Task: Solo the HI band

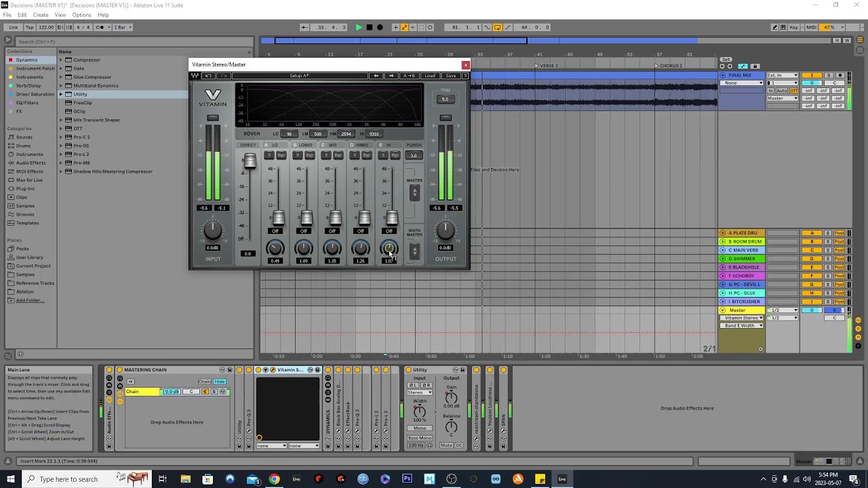Action: coord(383,155)
